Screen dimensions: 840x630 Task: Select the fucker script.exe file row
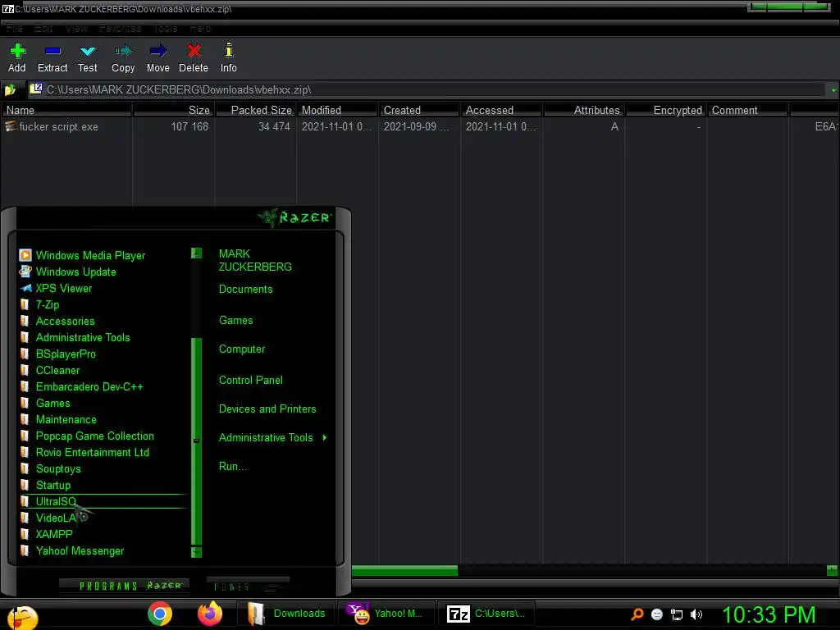coord(420,127)
